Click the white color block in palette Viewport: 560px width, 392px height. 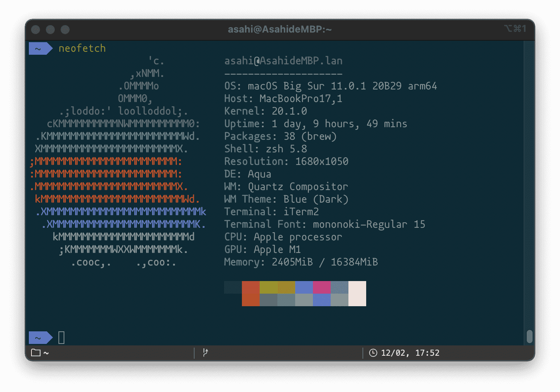coord(357,294)
